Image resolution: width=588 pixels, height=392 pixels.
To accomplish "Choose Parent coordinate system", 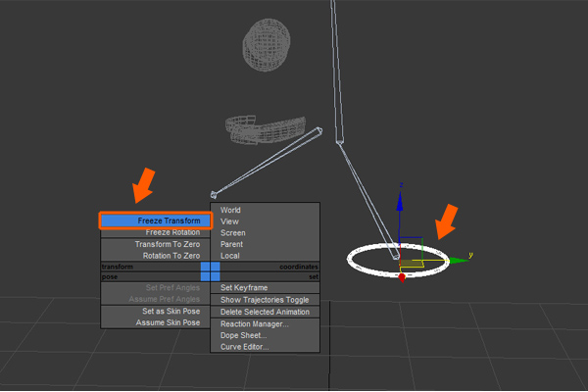I will [x=265, y=244].
